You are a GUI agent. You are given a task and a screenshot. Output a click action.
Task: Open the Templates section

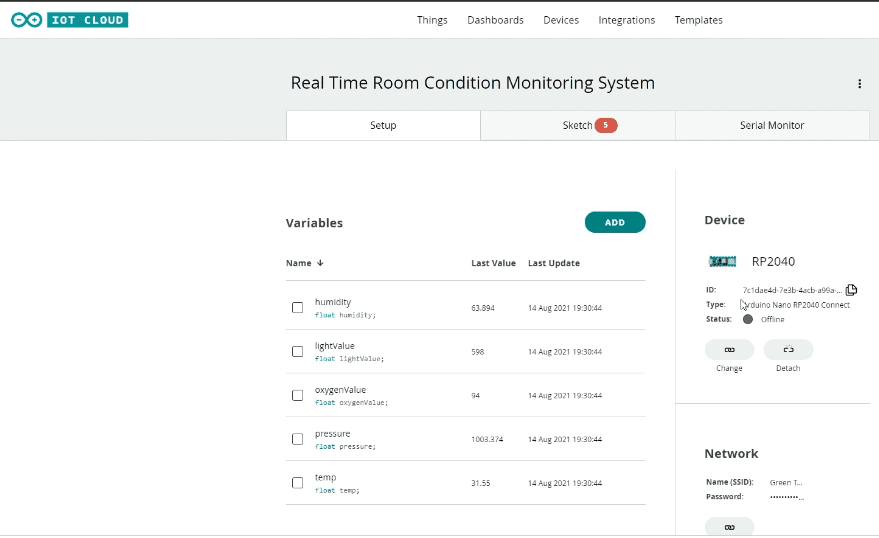(x=698, y=20)
